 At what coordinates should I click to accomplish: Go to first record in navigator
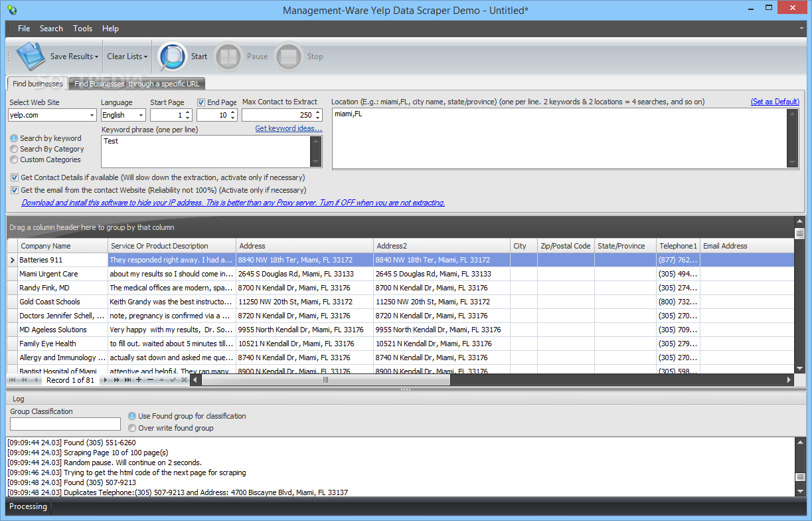click(13, 380)
